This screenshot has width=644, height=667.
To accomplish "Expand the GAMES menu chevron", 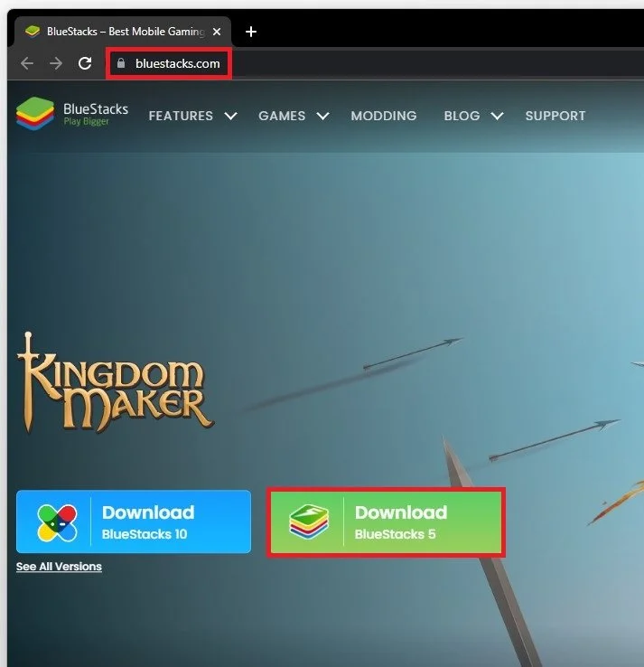I will pos(323,116).
